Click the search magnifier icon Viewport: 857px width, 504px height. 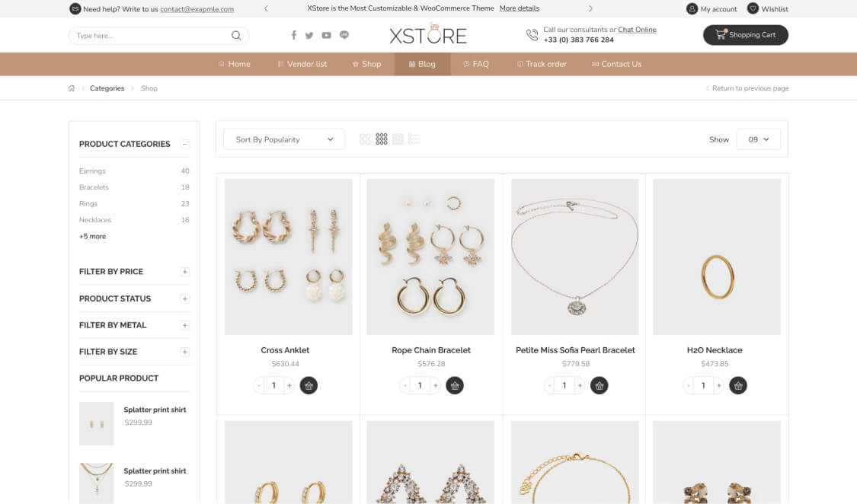pyautogui.click(x=236, y=36)
